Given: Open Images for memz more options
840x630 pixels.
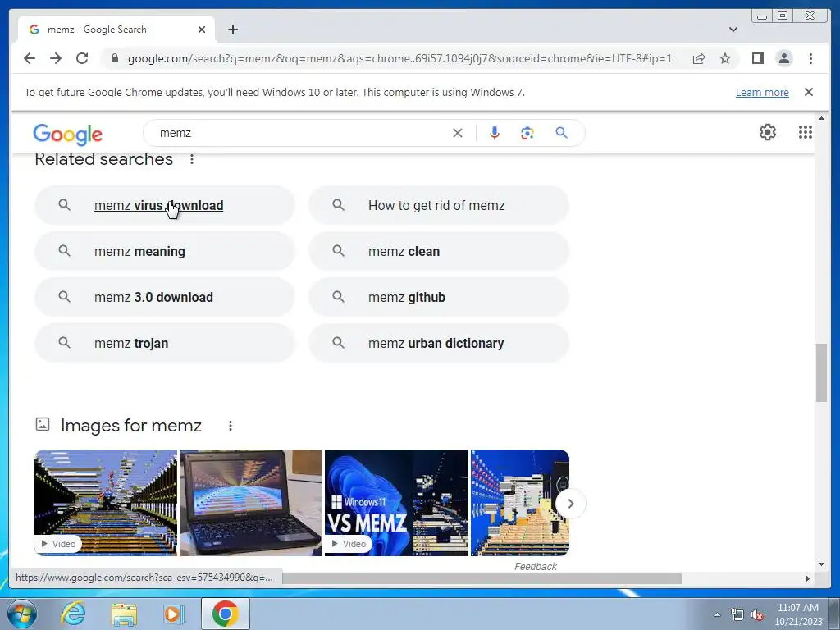Looking at the screenshot, I should coord(231,426).
